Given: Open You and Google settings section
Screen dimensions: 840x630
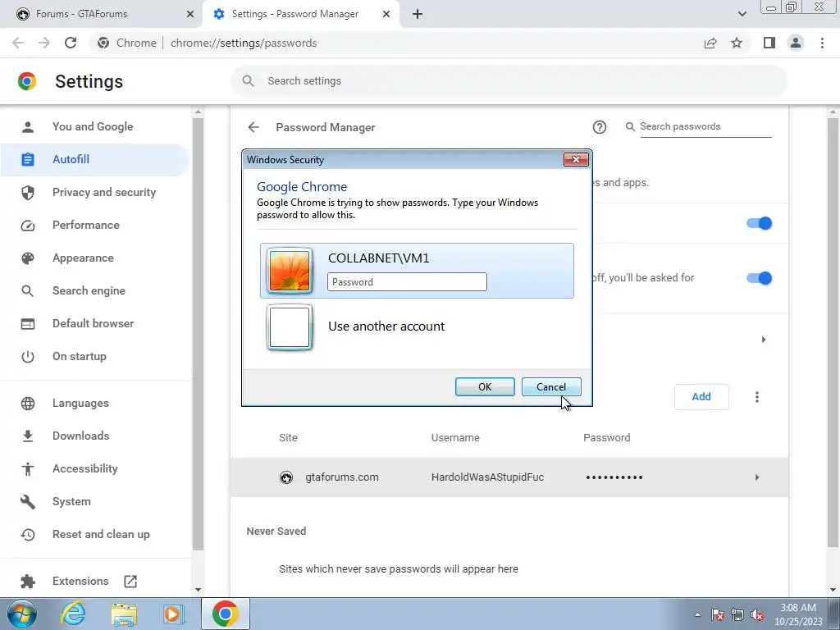Looking at the screenshot, I should (93, 126).
